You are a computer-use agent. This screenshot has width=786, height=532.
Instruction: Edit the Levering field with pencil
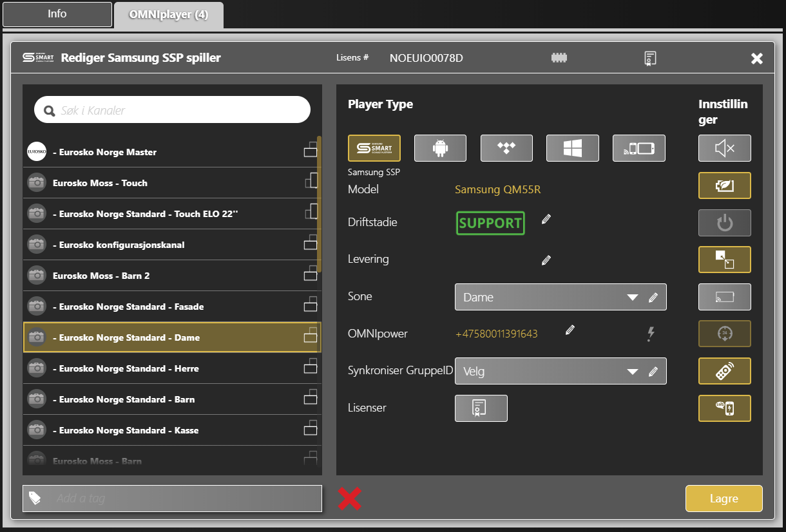coord(546,260)
